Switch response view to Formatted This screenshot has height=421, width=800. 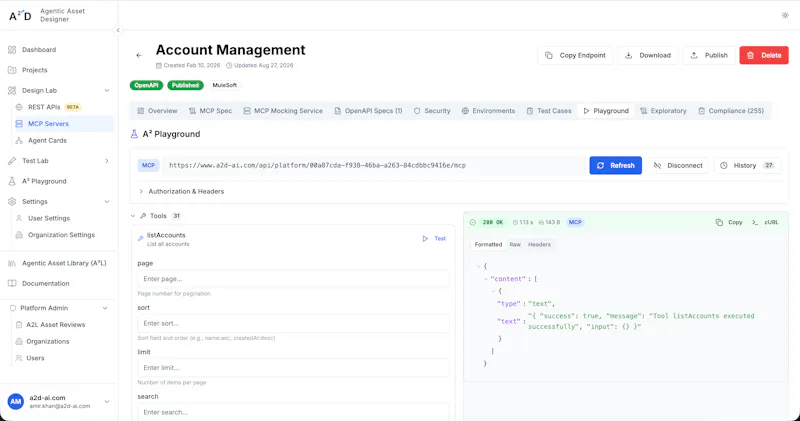(488, 244)
